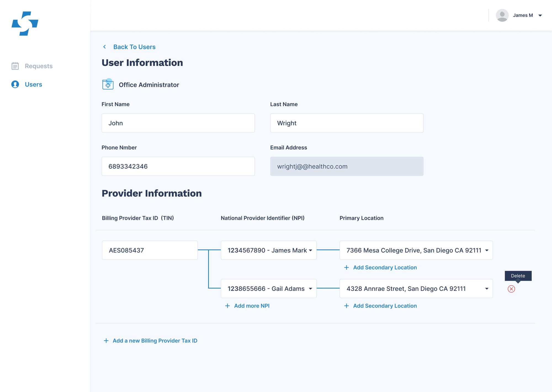
Task: Click plus icon of first Add Secondary Location
Action: tap(346, 267)
